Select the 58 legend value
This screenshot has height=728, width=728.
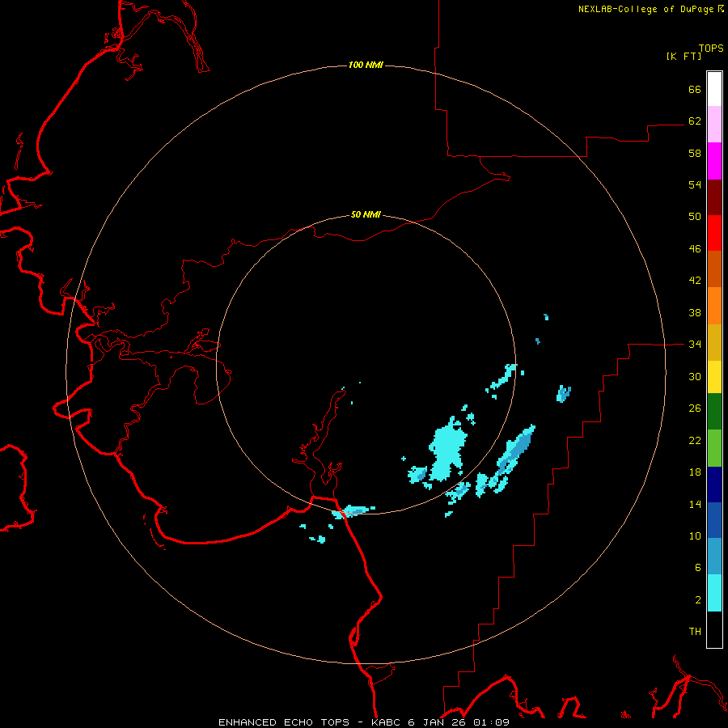pos(695,153)
